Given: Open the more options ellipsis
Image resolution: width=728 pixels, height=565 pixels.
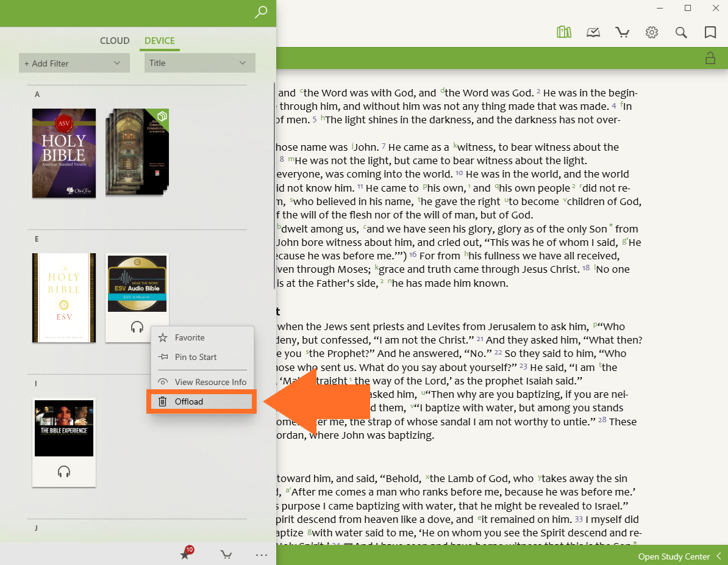Looking at the screenshot, I should point(262,555).
